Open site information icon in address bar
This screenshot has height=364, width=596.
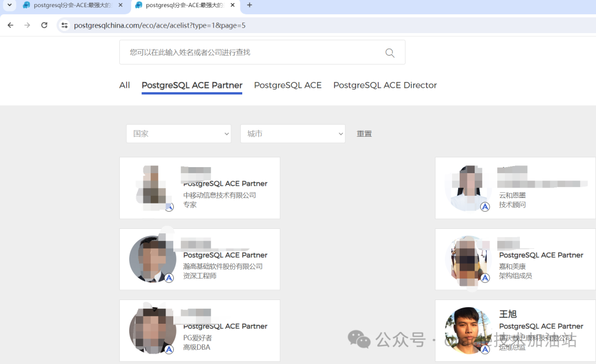coord(65,25)
